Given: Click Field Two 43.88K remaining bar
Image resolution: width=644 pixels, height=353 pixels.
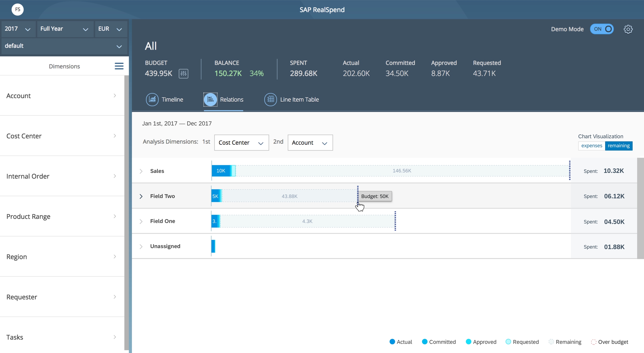Looking at the screenshot, I should tap(290, 196).
